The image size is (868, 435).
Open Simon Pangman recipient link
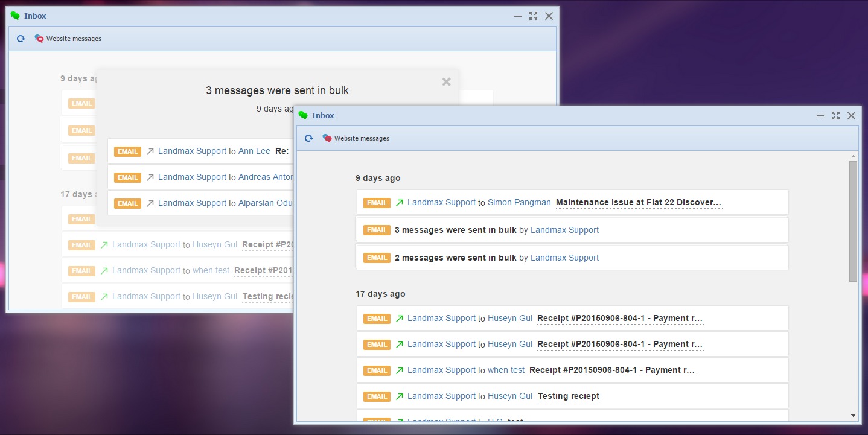click(519, 203)
